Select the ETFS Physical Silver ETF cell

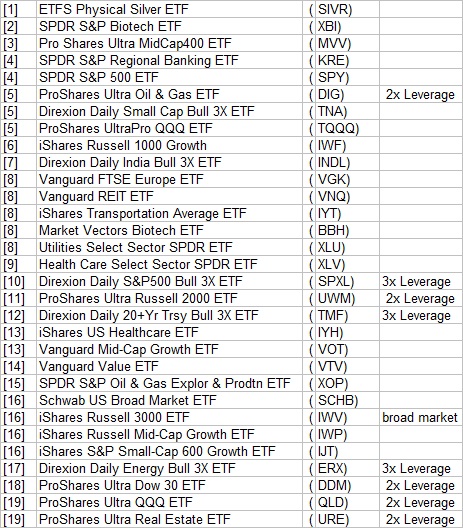point(169,9)
